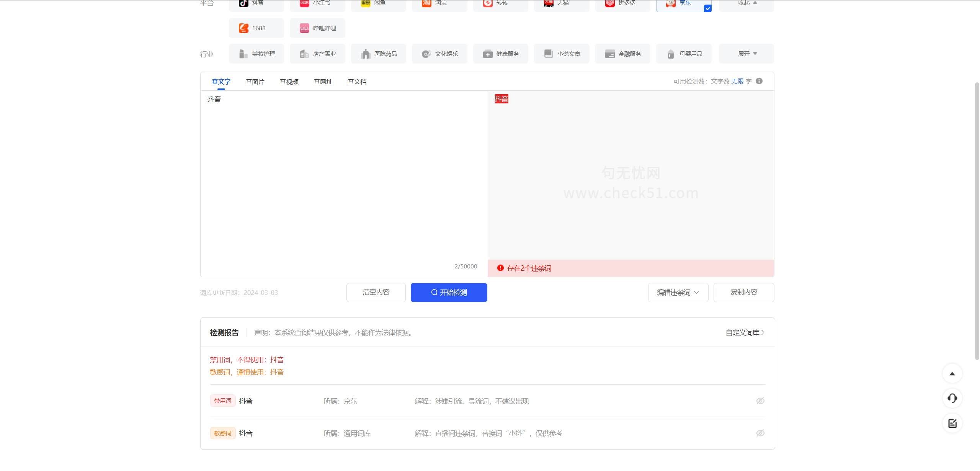Select the 哔哩哔哩 platform button
Image resolution: width=980 pixels, height=471 pixels.
(317, 28)
